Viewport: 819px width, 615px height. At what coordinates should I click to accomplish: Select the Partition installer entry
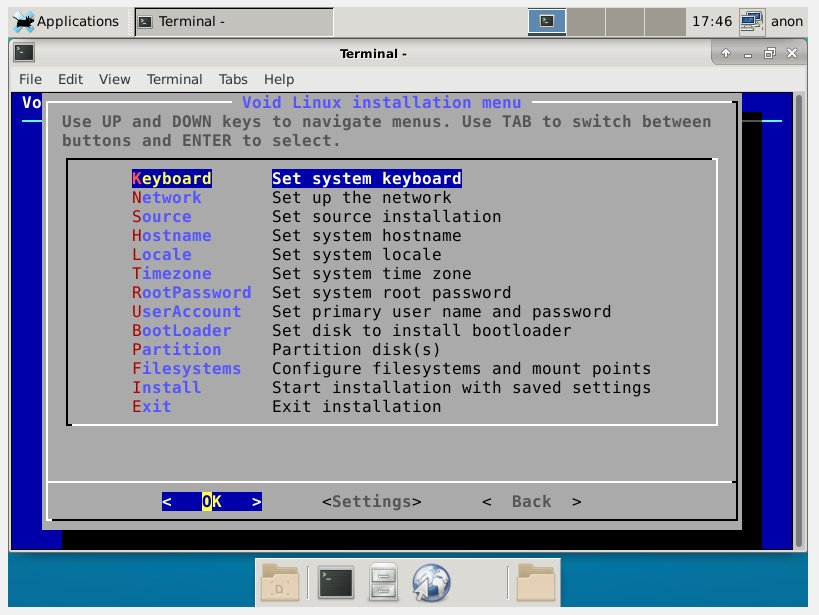177,350
